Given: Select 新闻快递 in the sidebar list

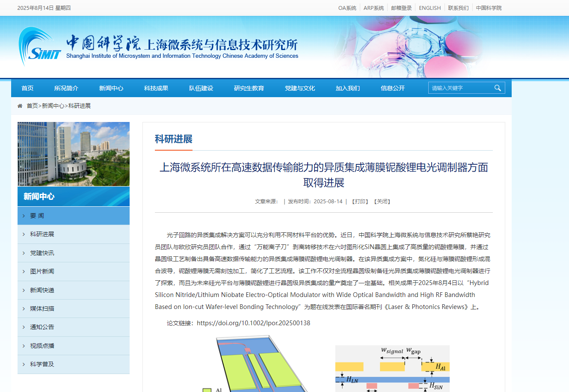Looking at the screenshot, I should (x=74, y=290).
